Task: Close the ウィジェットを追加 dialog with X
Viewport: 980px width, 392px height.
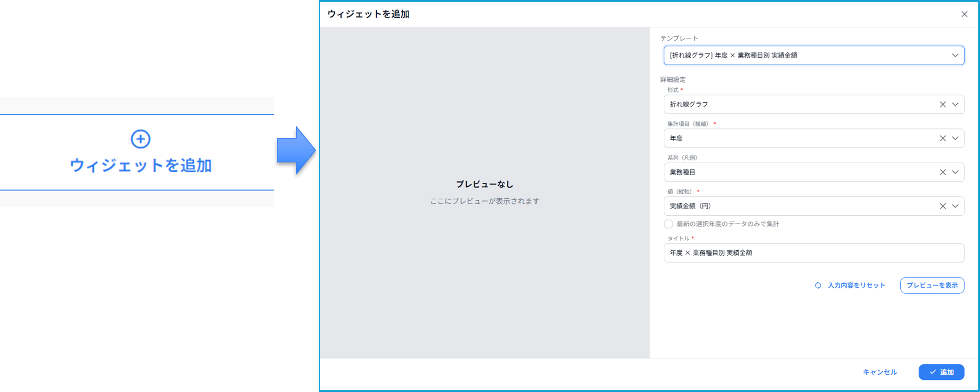Action: [x=964, y=14]
